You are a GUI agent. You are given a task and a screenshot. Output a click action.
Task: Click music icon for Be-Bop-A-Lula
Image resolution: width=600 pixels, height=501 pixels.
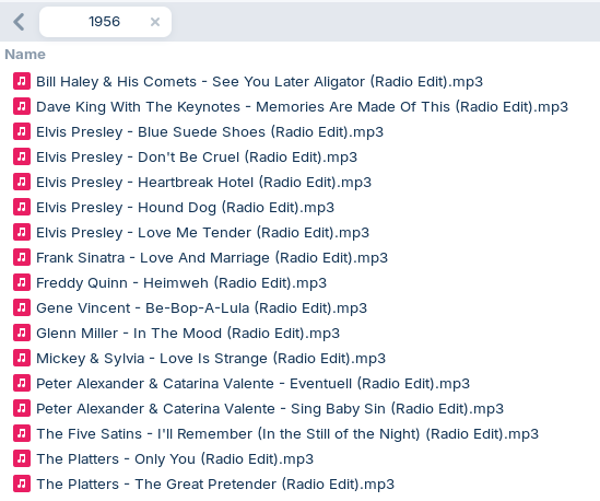22,308
